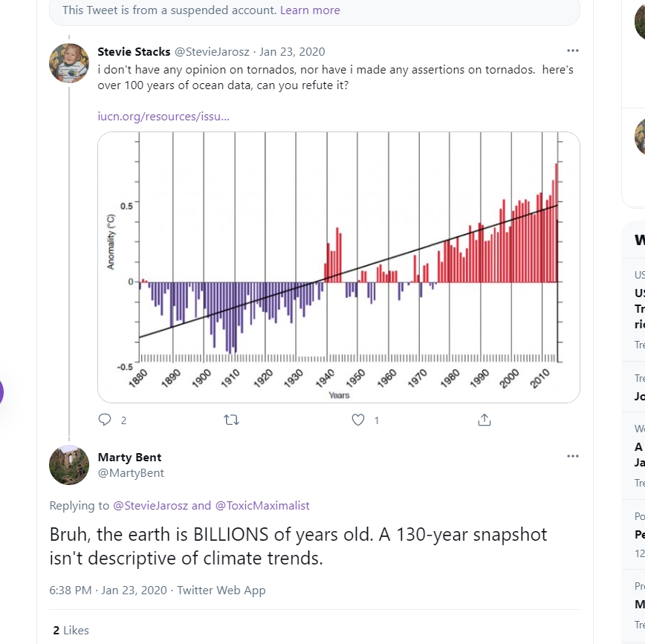This screenshot has height=644, width=645.
Task: Open more options on Stevie Stacks' tweet
Action: (572, 51)
